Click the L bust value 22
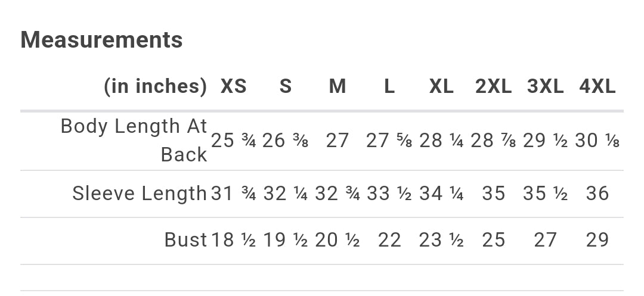This screenshot has height=296, width=644. (x=389, y=240)
